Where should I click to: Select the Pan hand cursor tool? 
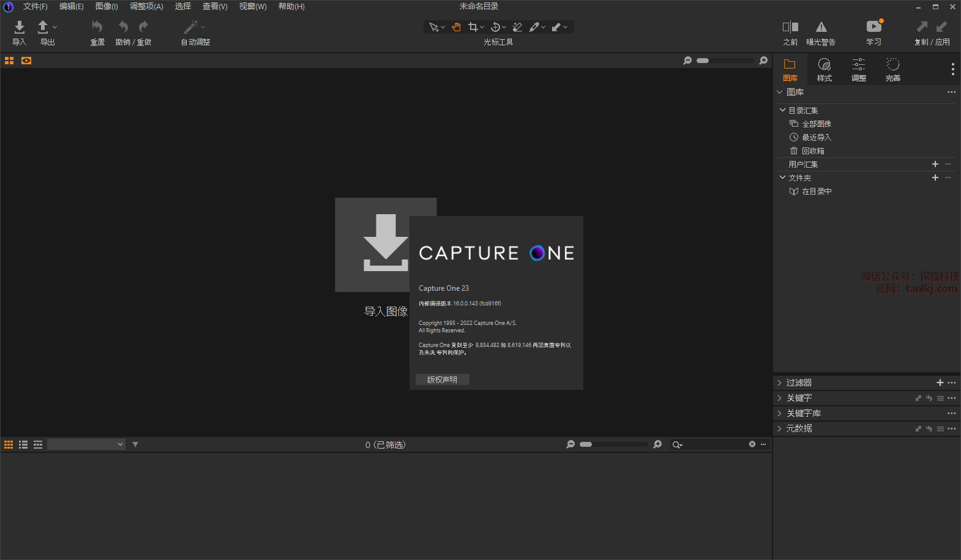pyautogui.click(x=456, y=27)
